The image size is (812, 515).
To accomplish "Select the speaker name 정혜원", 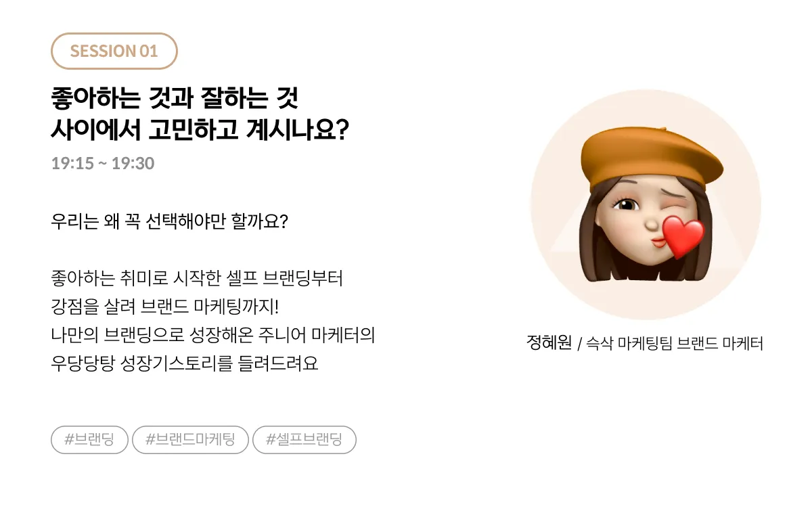I will pyautogui.click(x=549, y=343).
